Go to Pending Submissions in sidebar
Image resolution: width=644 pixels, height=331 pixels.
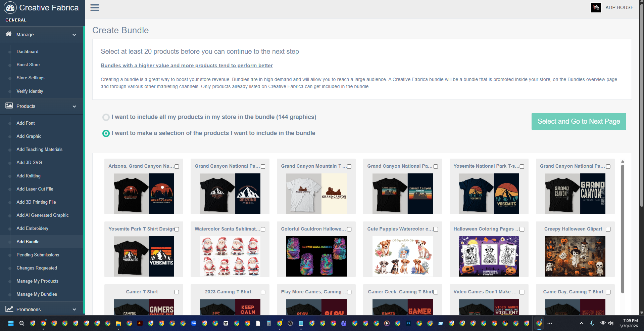click(38, 255)
